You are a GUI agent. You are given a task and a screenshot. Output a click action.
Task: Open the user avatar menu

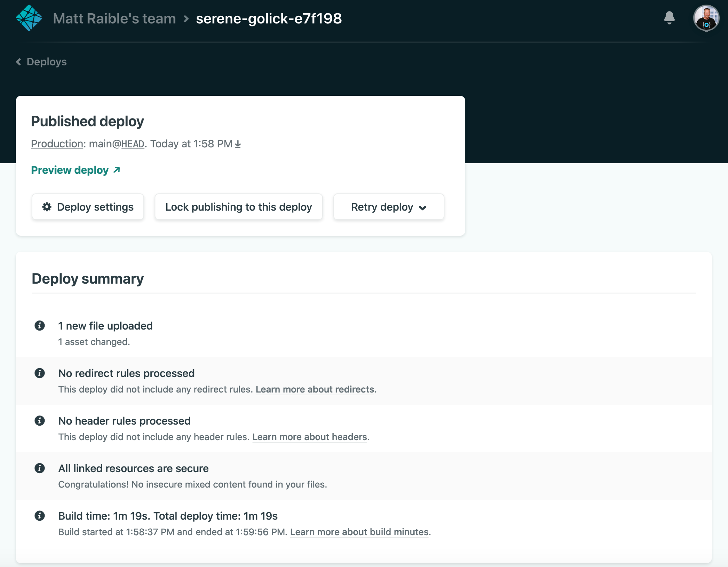tap(706, 18)
